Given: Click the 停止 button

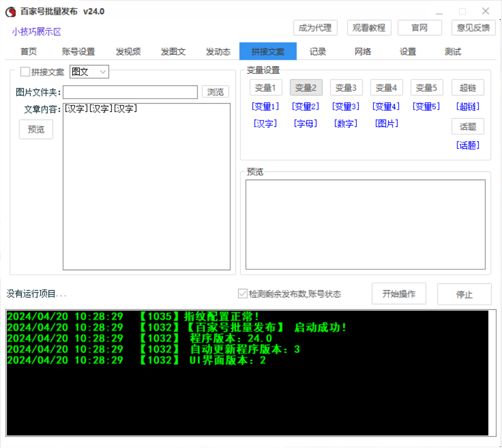Looking at the screenshot, I should pos(464,294).
